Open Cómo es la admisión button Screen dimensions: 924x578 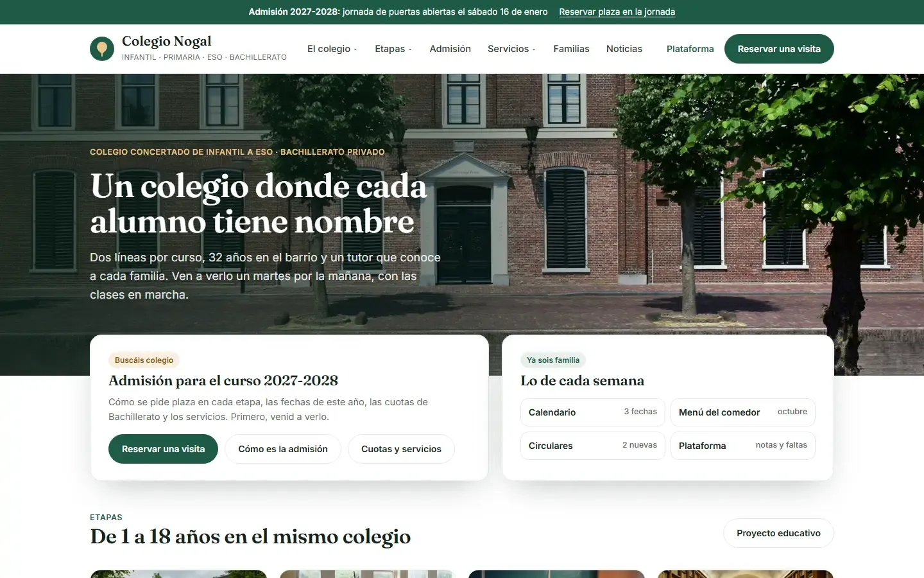pos(283,449)
